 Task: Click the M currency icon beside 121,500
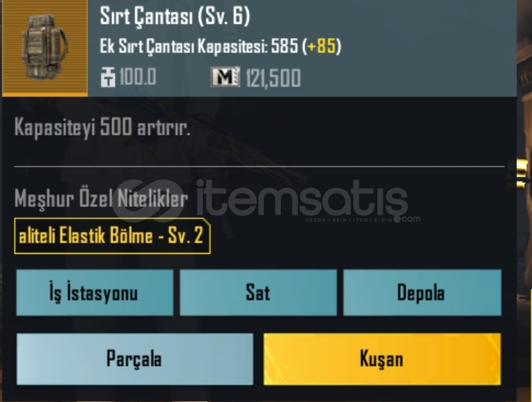226,77
